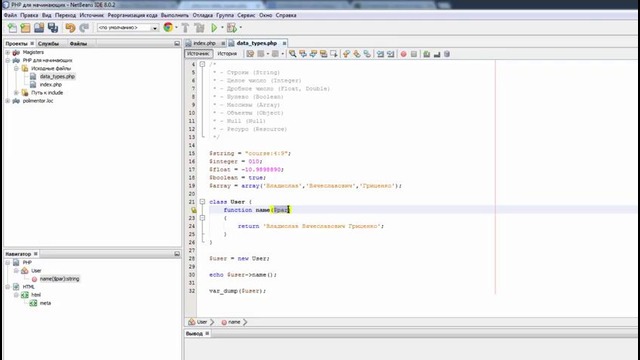Click the Next Bookmark icon
This screenshot has width=640, height=360.
click(357, 54)
